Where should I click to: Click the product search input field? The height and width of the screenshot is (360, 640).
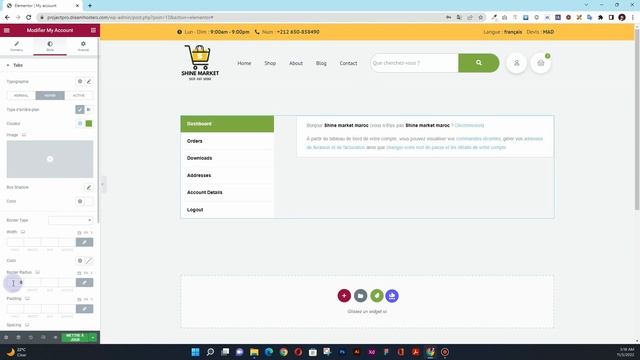[414, 63]
